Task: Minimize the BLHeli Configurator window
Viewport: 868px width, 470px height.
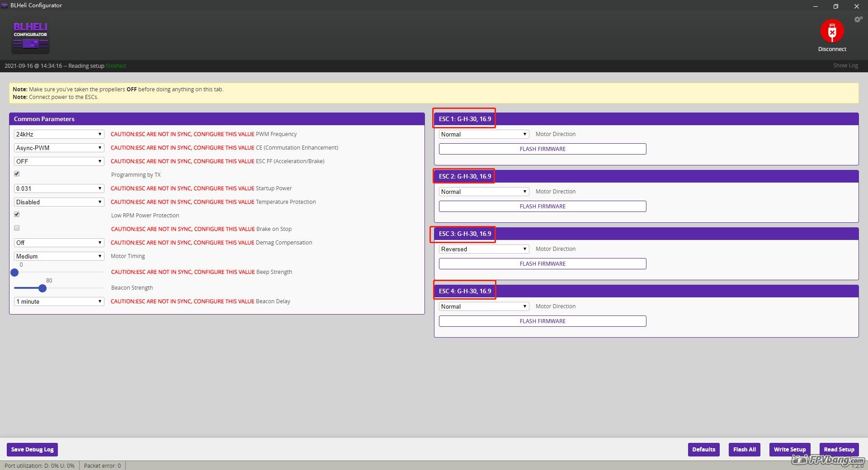Action: point(816,6)
